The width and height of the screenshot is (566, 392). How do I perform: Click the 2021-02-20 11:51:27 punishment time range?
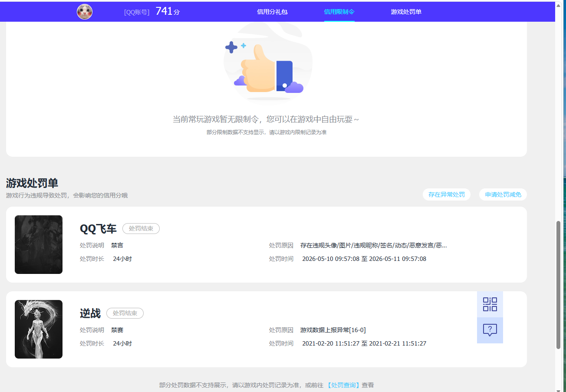click(364, 343)
